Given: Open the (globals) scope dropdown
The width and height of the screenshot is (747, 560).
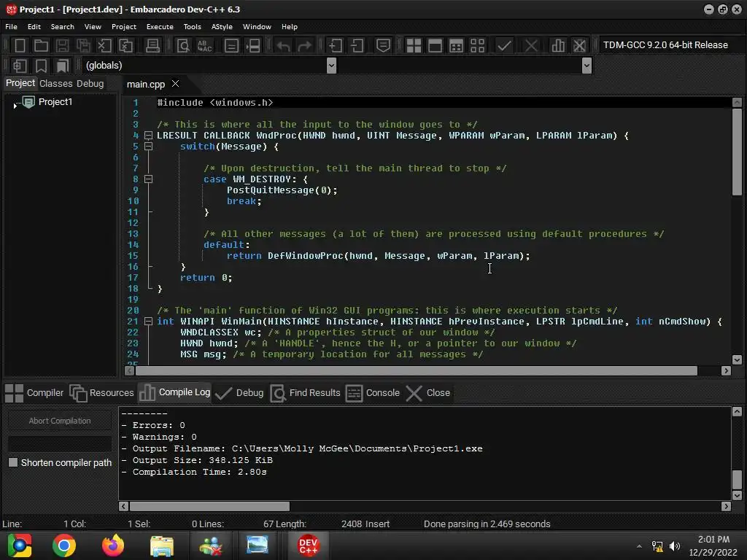Looking at the screenshot, I should coord(332,66).
